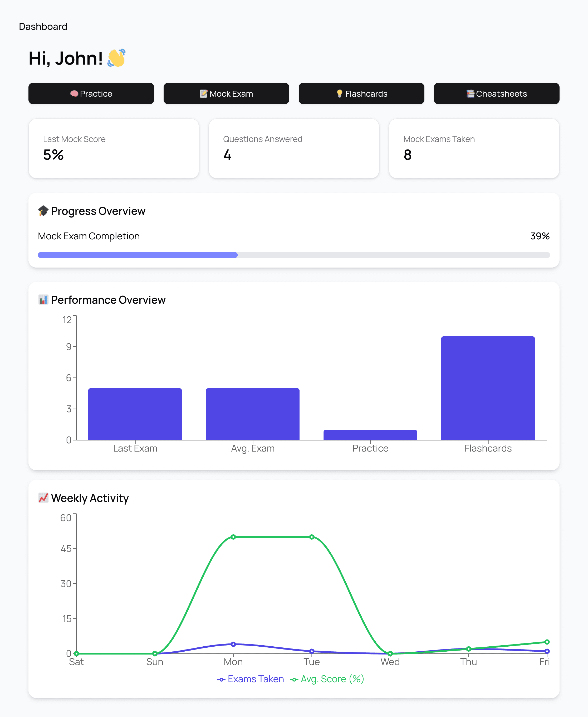Open the Dashboard page from the top label
Screen dimensions: 588x717
(43, 26)
